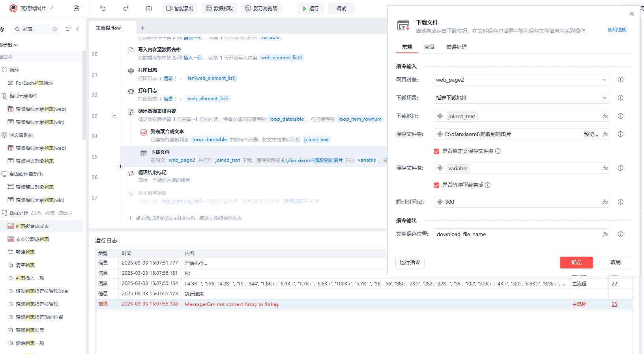Open the 错误处理 tab
This screenshot has width=644, height=354.
tap(456, 47)
